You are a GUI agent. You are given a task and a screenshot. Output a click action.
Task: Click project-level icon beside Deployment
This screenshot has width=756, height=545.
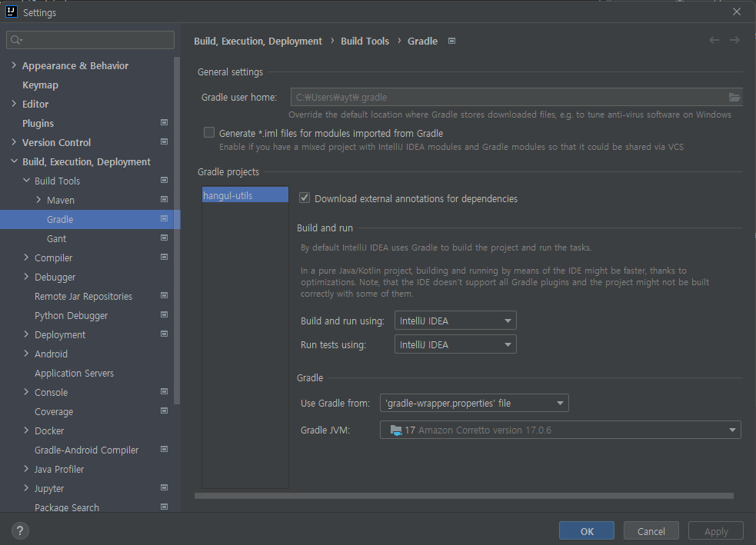164,334
